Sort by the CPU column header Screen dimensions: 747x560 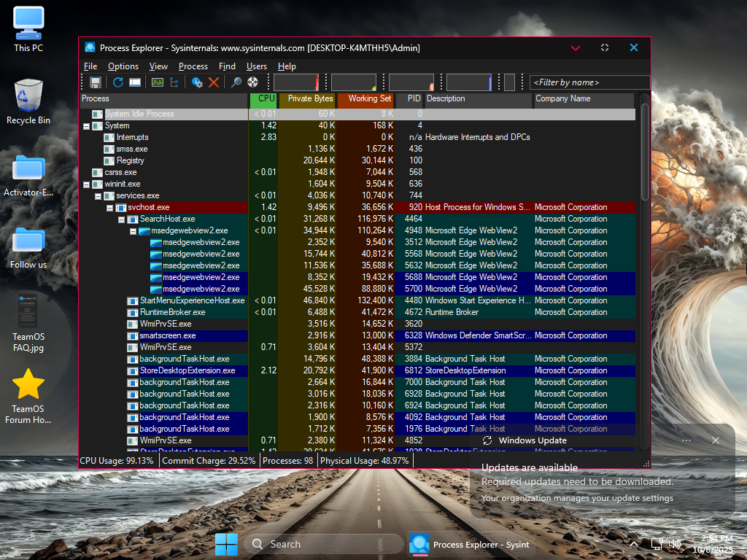coord(263,99)
